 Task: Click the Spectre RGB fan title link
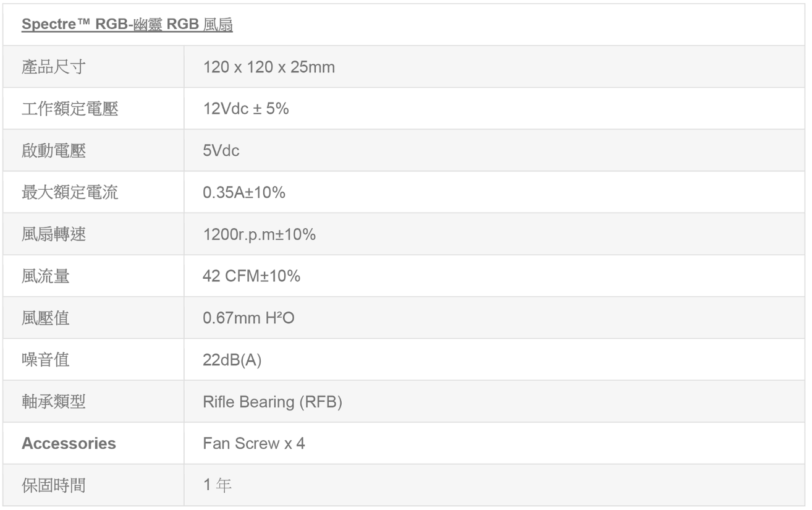[x=127, y=27]
